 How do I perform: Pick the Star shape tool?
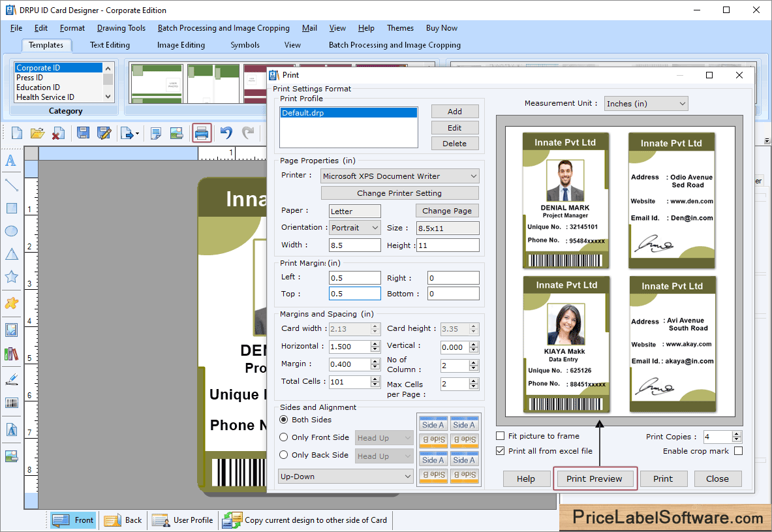click(x=11, y=277)
